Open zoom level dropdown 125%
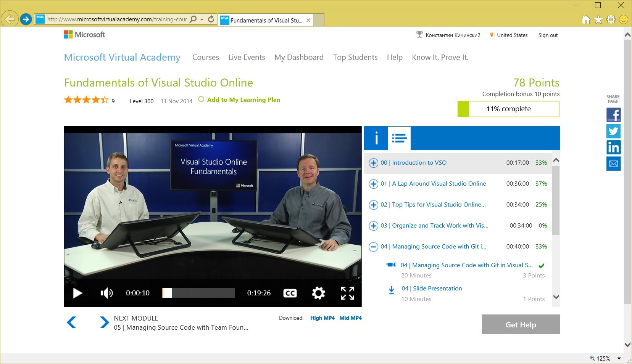Viewport: 632px width, 364px height. pyautogui.click(x=619, y=358)
